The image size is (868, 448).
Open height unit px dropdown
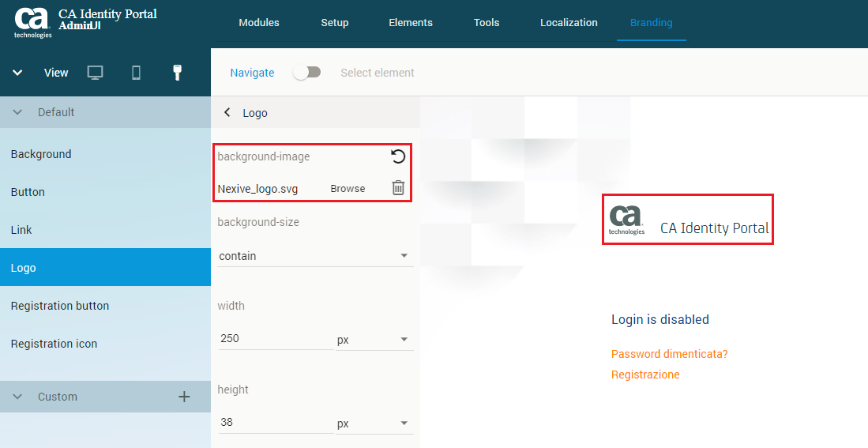point(374,424)
